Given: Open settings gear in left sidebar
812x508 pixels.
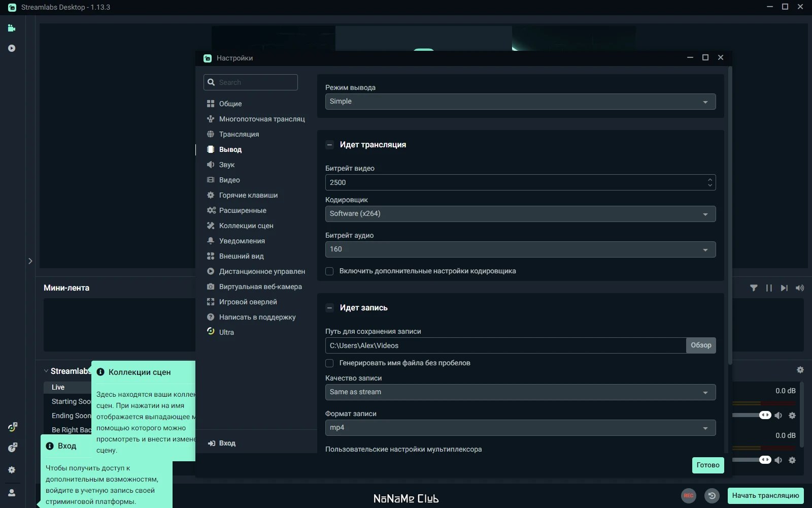Looking at the screenshot, I should [12, 470].
